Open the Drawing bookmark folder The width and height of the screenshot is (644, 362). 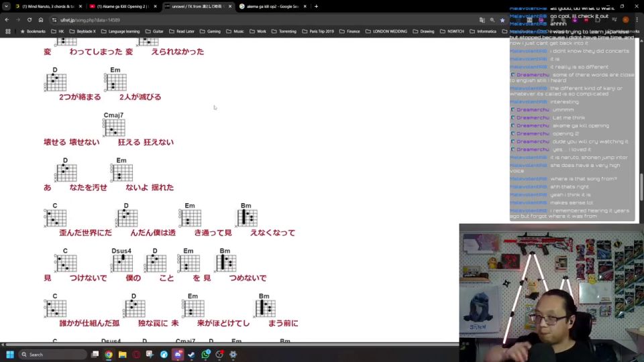423,32
